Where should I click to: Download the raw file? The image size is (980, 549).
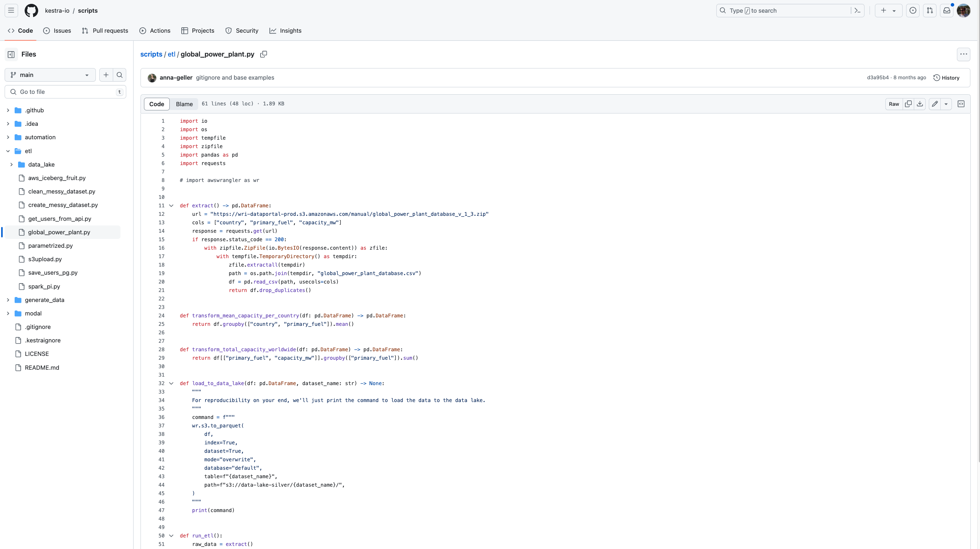point(920,104)
